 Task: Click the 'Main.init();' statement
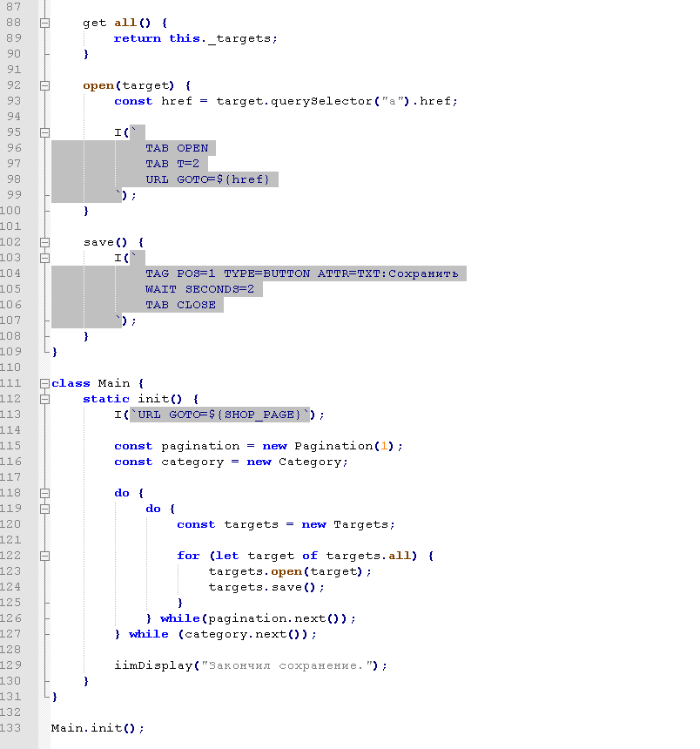pos(98,728)
